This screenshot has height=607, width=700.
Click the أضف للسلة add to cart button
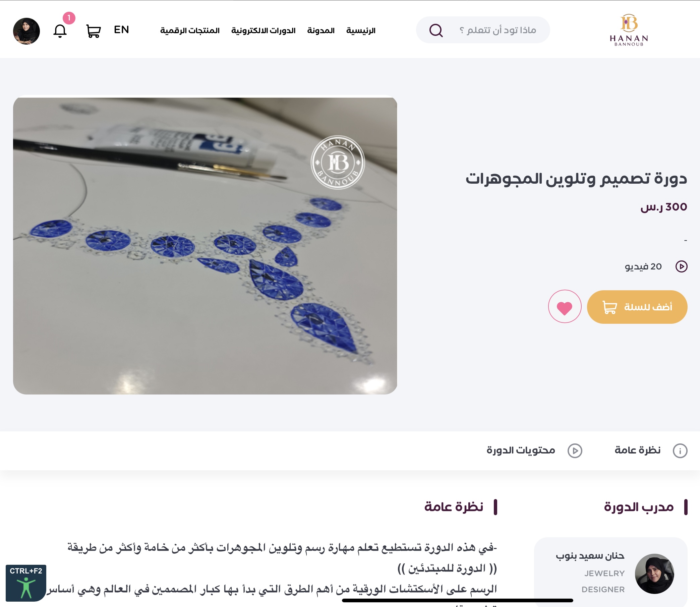click(x=637, y=307)
